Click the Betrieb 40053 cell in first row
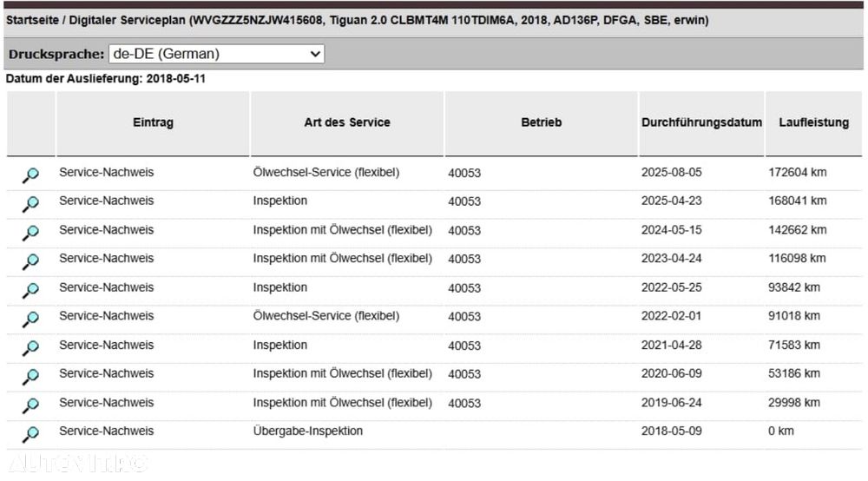Viewport: 868px width, 481px height. pos(464,173)
